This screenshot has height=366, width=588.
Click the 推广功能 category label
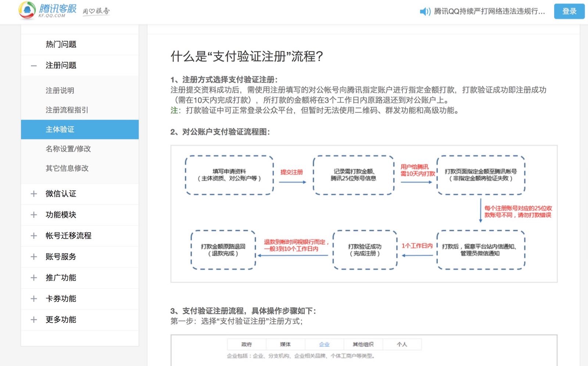61,277
